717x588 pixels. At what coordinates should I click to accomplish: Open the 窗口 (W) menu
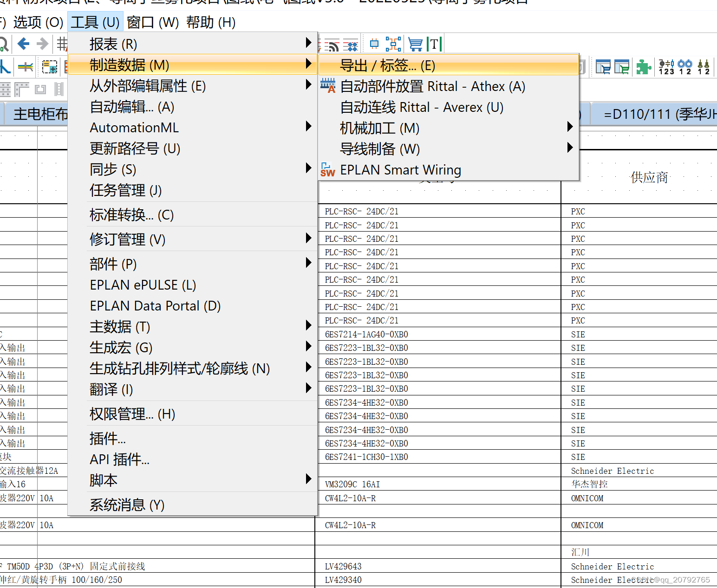click(153, 22)
